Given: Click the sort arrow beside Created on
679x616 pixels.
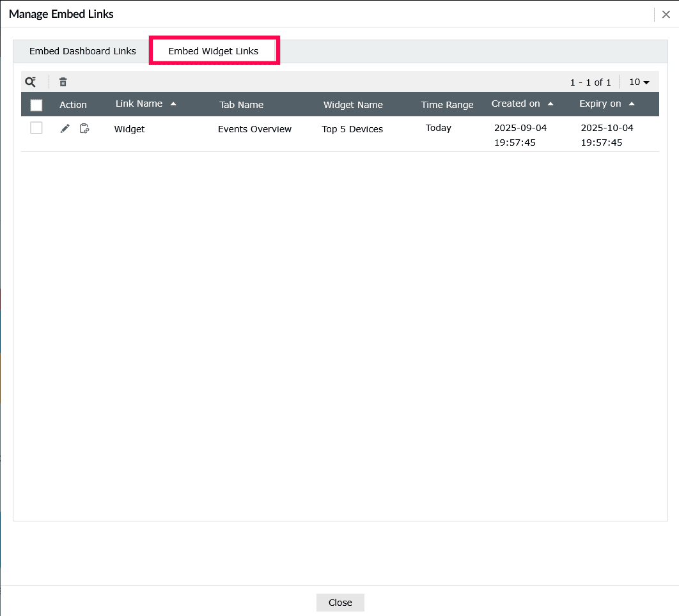Looking at the screenshot, I should pyautogui.click(x=550, y=103).
